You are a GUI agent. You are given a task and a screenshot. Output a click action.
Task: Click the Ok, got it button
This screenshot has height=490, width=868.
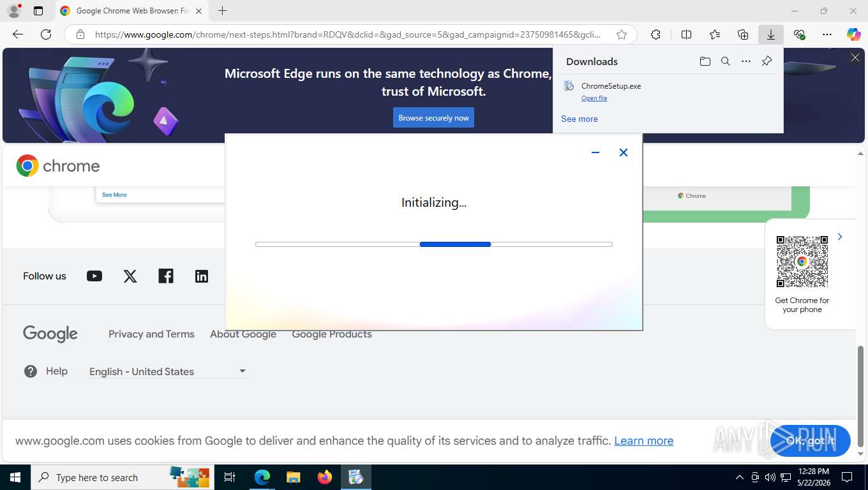811,441
